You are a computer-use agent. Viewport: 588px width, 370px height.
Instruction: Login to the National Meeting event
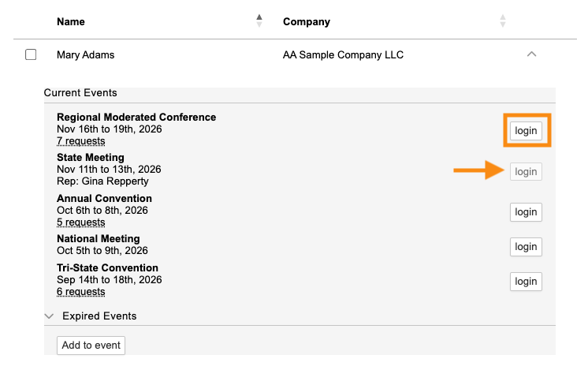pyautogui.click(x=526, y=247)
